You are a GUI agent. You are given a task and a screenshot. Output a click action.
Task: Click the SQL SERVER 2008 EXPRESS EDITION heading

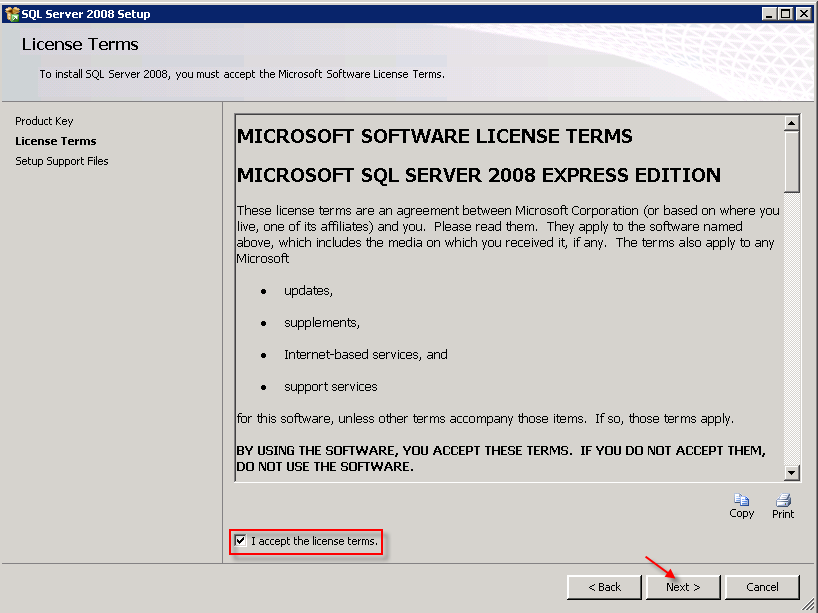[479, 175]
